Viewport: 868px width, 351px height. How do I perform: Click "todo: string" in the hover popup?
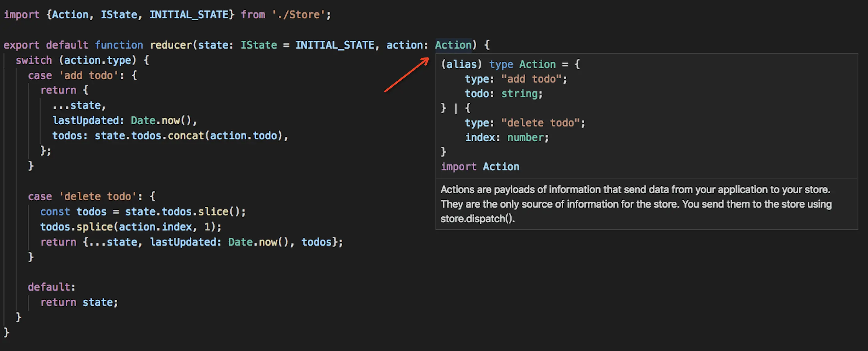(503, 93)
